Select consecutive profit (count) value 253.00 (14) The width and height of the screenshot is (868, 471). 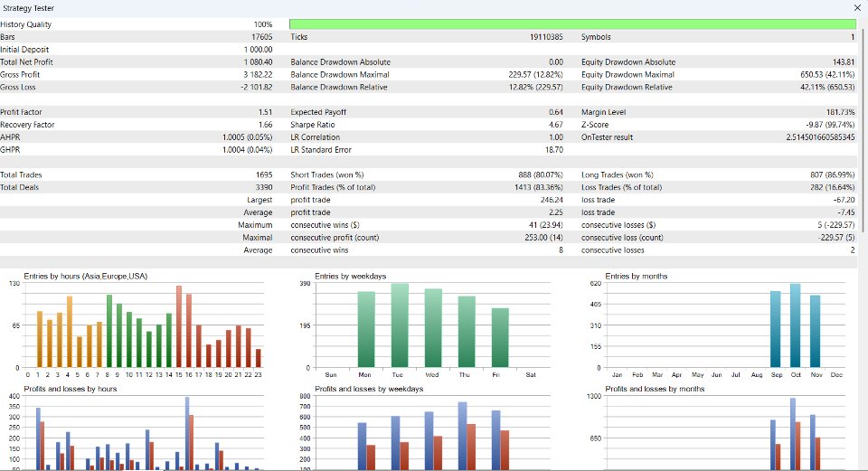(x=543, y=238)
